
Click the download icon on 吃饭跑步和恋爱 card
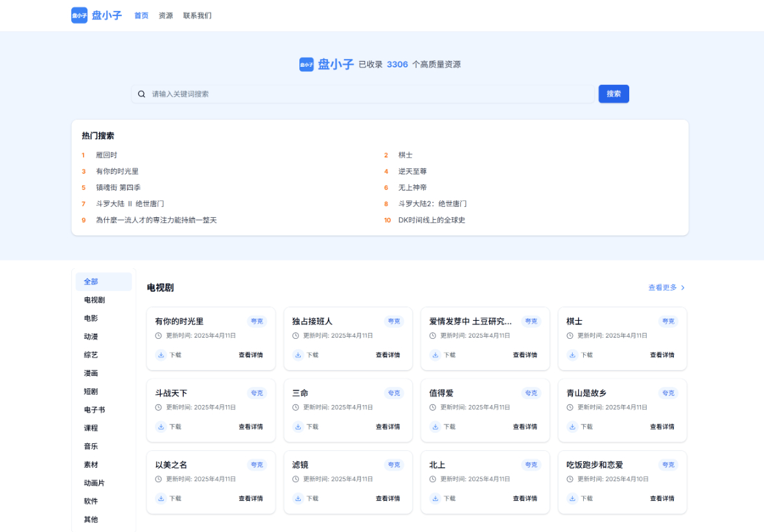point(572,498)
